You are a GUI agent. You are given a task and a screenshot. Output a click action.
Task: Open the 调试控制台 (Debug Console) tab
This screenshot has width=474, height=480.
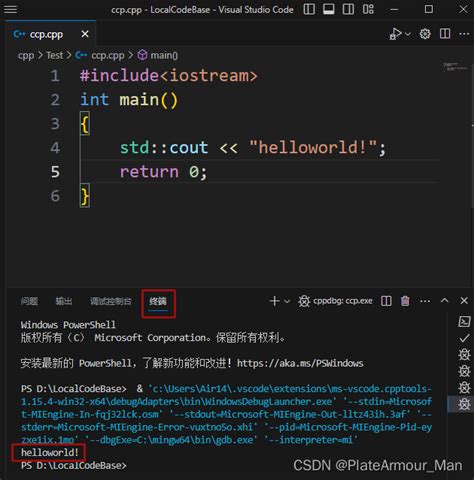[x=111, y=301]
